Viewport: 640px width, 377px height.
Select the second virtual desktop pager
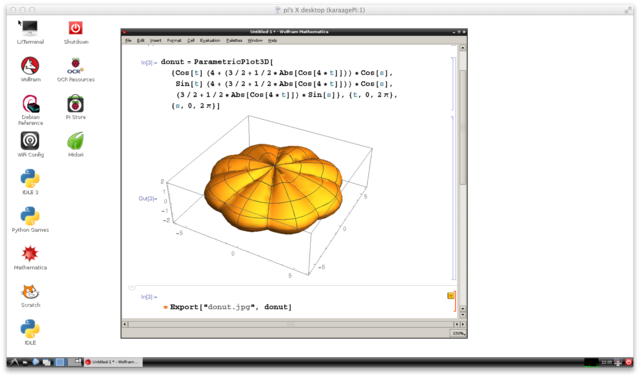tap(76, 362)
